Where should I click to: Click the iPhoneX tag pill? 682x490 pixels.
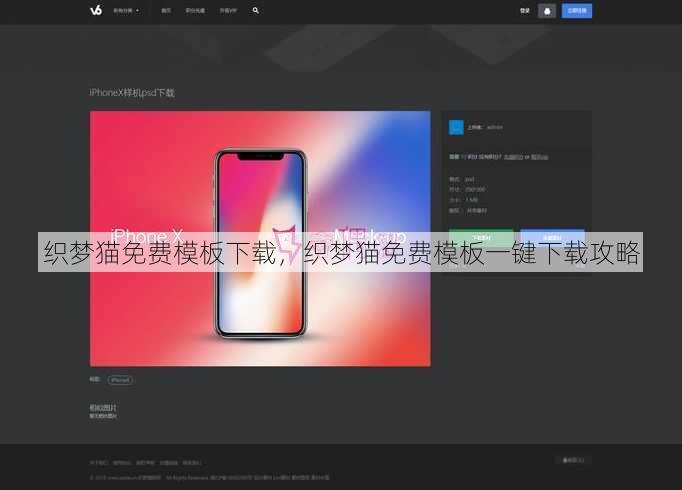(120, 380)
